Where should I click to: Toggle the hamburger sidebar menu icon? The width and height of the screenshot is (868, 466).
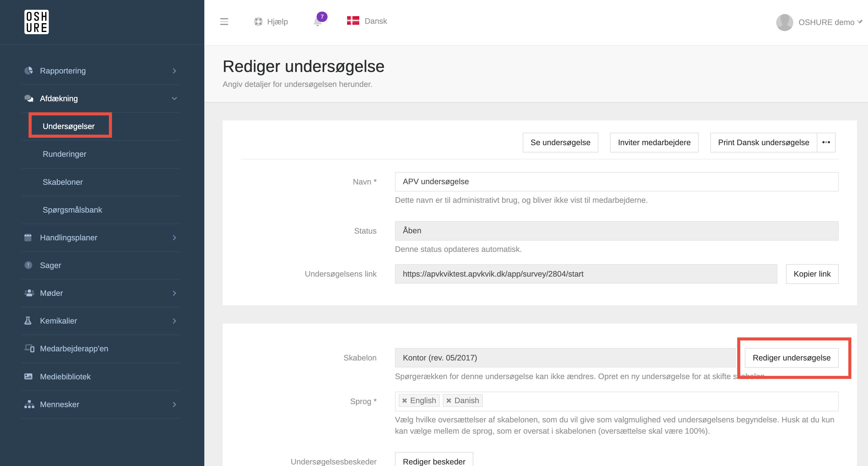224,22
